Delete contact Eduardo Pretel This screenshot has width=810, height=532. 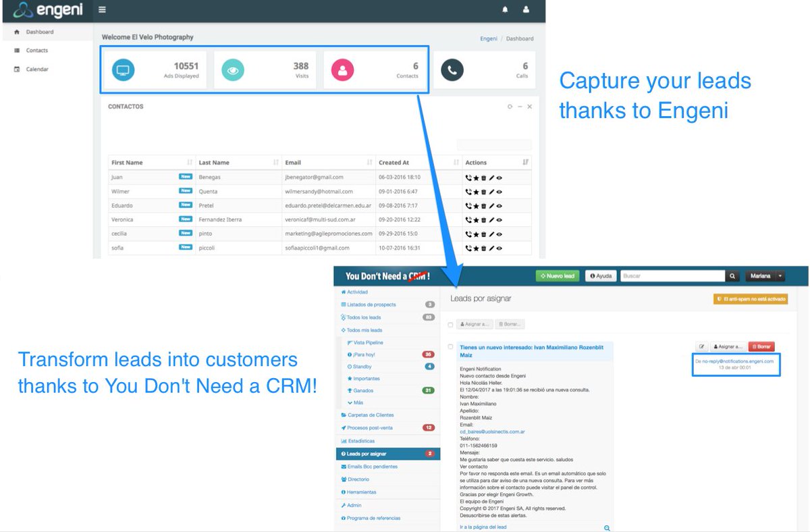tap(484, 206)
